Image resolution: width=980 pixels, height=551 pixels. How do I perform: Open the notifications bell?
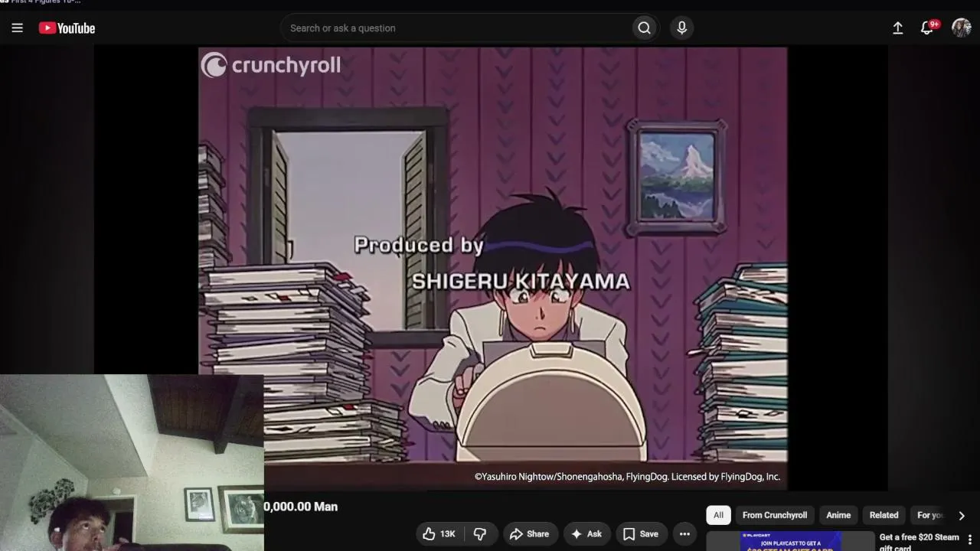(927, 28)
